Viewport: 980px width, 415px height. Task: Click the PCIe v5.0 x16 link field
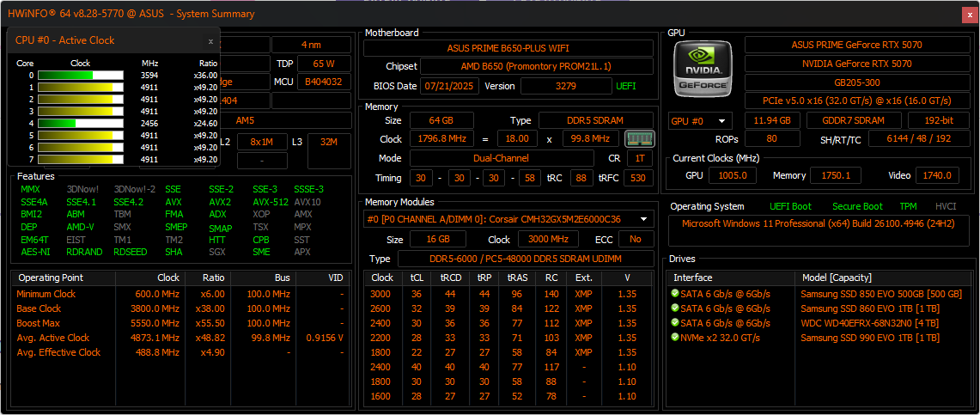pos(856,101)
